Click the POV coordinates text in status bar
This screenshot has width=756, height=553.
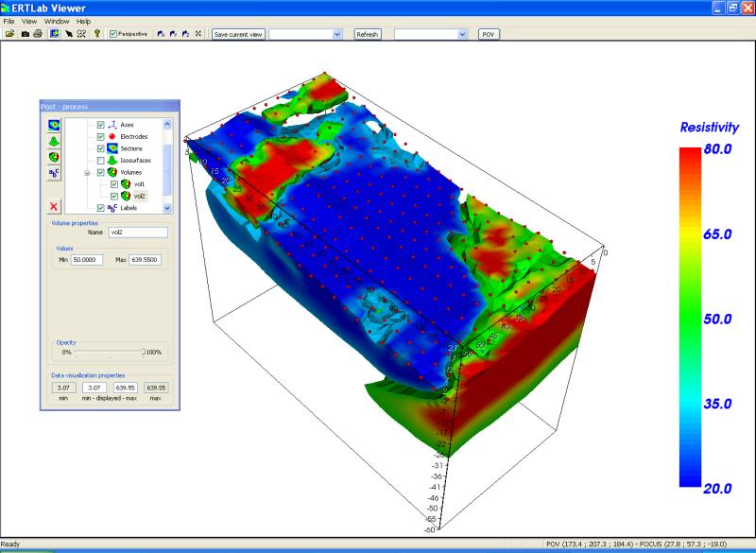(x=636, y=544)
